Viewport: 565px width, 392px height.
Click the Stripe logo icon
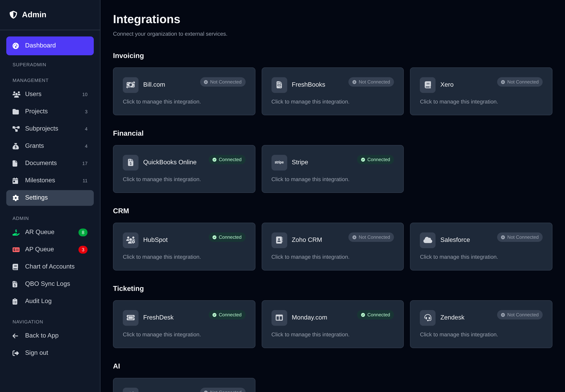279,163
